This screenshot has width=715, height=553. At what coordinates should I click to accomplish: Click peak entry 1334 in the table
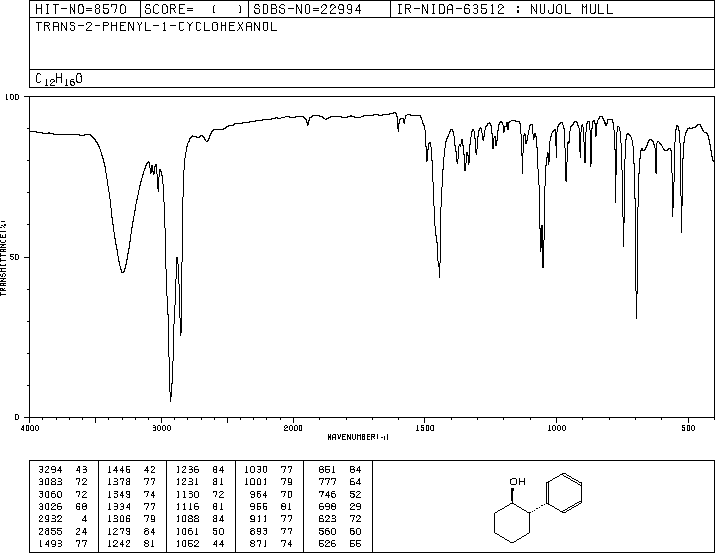click(119, 506)
